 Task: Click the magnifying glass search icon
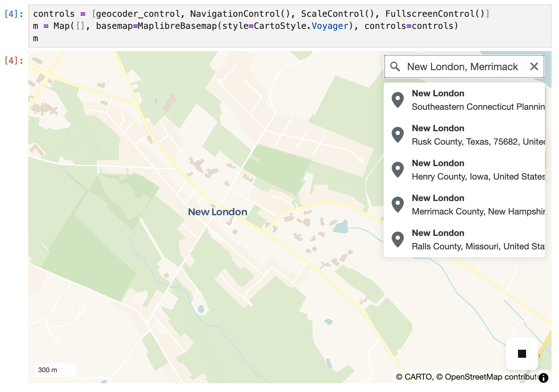[x=395, y=66]
